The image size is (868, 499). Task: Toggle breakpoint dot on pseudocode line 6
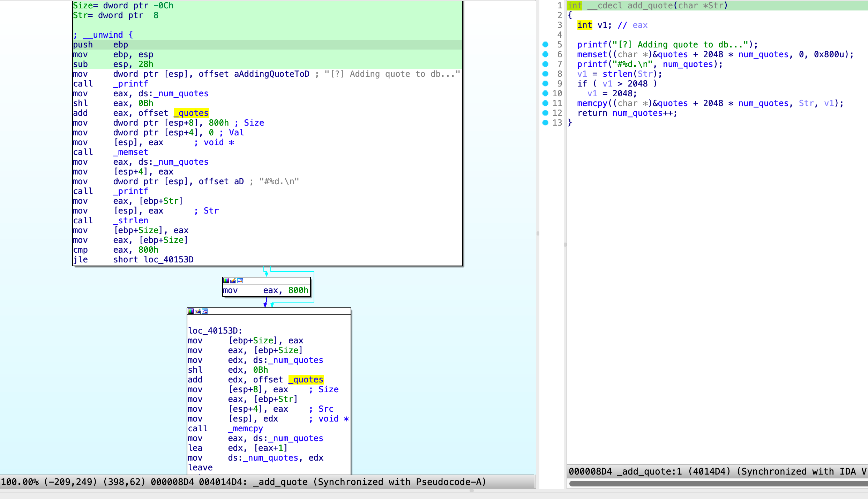pos(545,54)
